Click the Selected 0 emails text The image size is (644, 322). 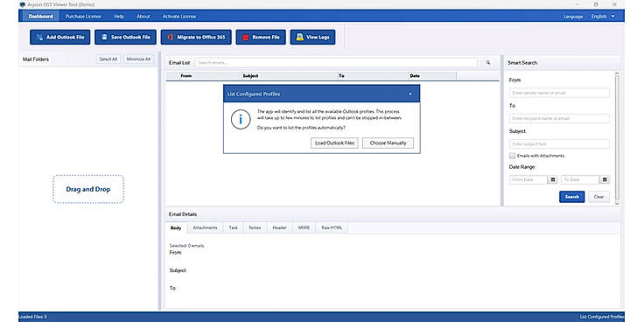point(186,246)
